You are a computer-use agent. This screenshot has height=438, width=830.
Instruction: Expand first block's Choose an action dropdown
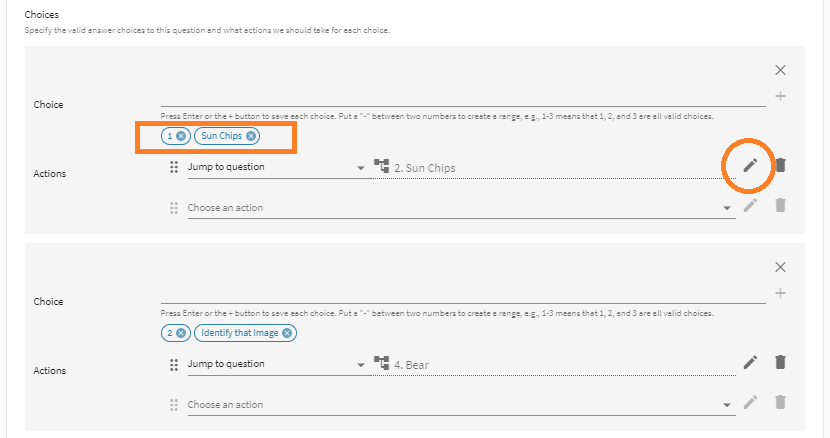tap(460, 208)
